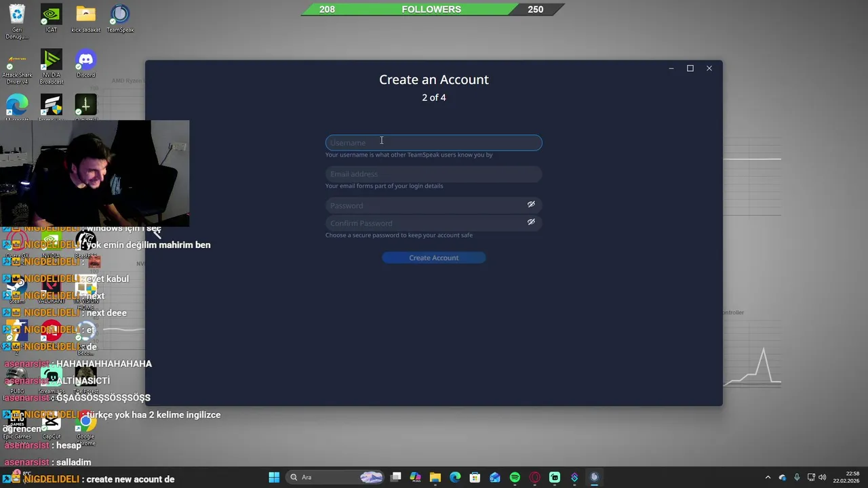Toggle Confirm Password visibility eye icon
This screenshot has width=868, height=488.
tap(531, 222)
